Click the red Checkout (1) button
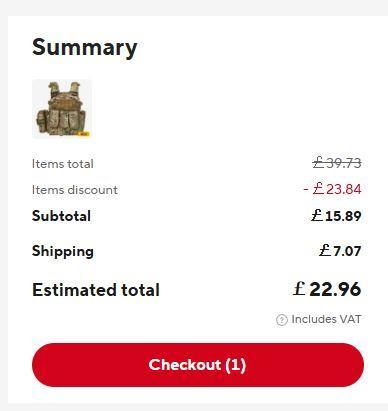Viewport: 388px width, 411px height. tap(198, 365)
